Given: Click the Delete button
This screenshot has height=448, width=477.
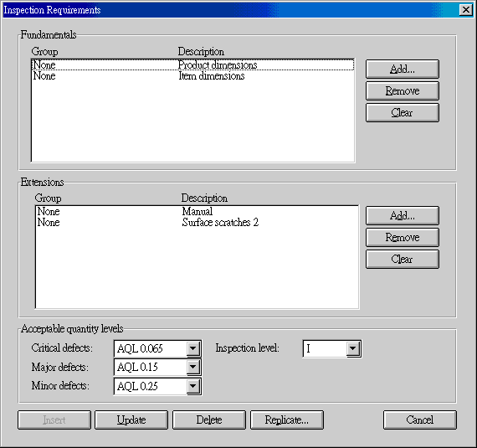Looking at the screenshot, I should click(209, 420).
